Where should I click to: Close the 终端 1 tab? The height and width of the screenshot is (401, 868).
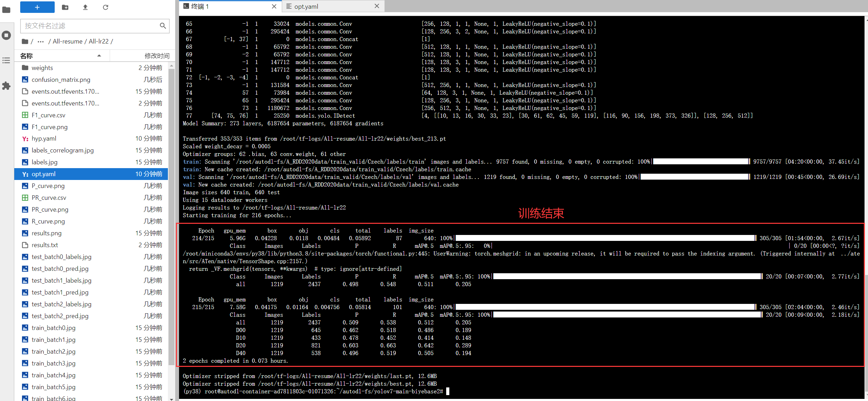[x=274, y=6]
